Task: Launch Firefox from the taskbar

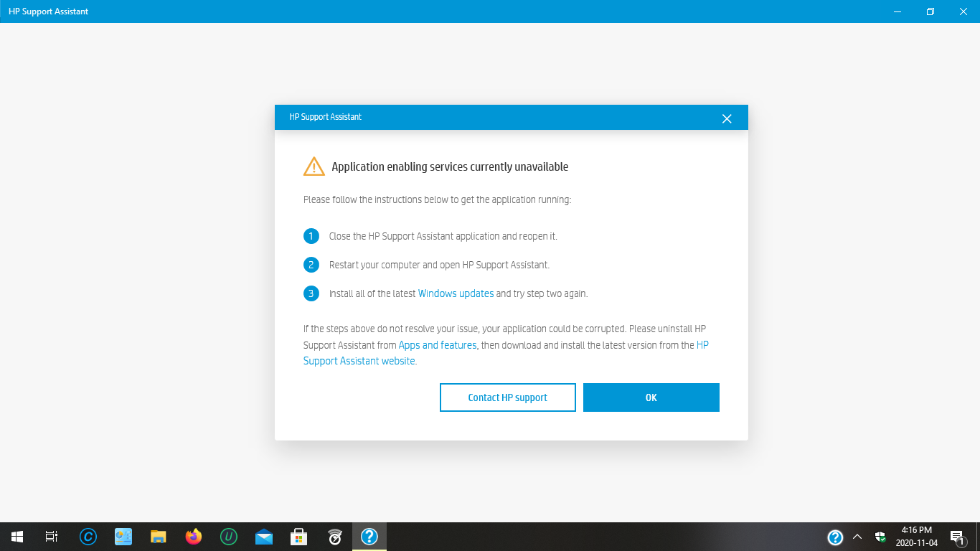Action: click(x=194, y=537)
